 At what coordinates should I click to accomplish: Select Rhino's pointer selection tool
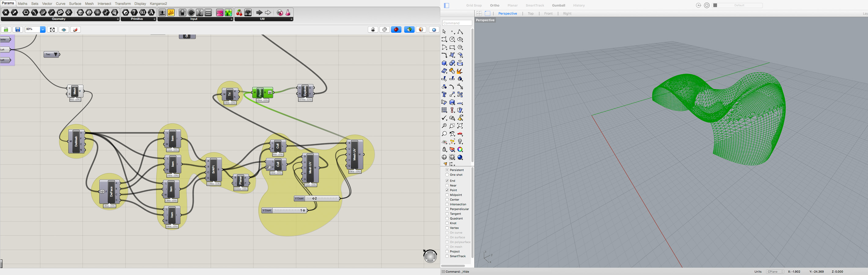pyautogui.click(x=444, y=32)
